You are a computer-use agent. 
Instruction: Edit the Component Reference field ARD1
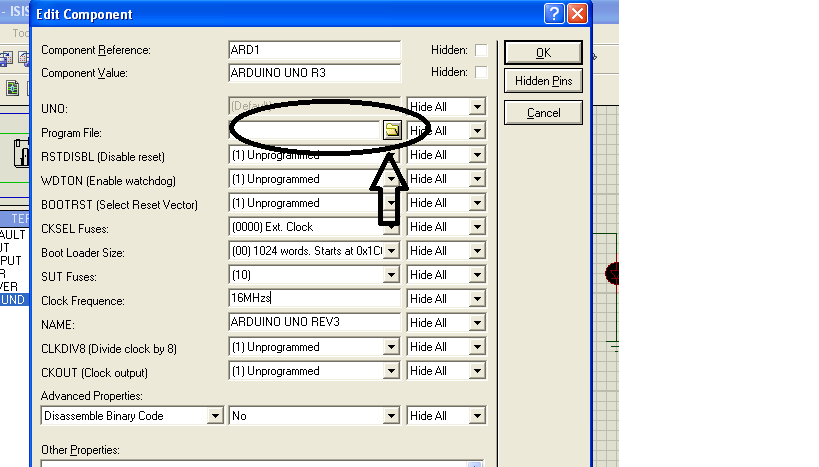314,50
